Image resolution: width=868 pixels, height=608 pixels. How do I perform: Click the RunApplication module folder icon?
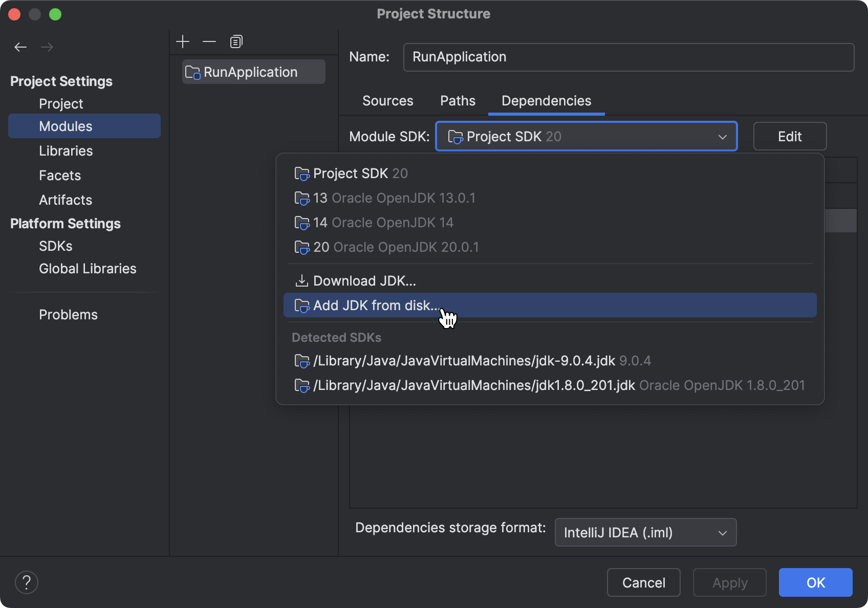pyautogui.click(x=193, y=72)
